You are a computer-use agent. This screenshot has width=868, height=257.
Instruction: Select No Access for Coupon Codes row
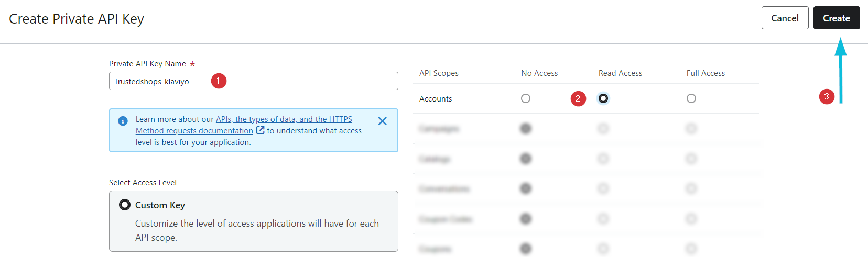click(526, 219)
